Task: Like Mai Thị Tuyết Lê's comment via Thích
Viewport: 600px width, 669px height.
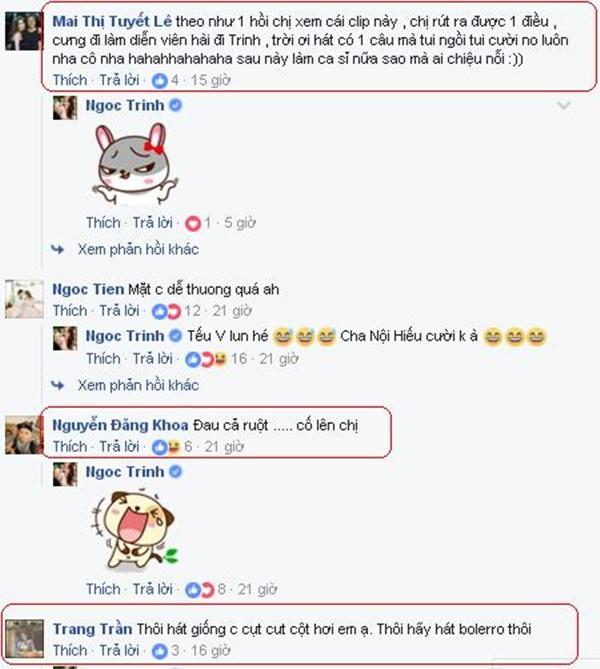Action: (x=70, y=80)
